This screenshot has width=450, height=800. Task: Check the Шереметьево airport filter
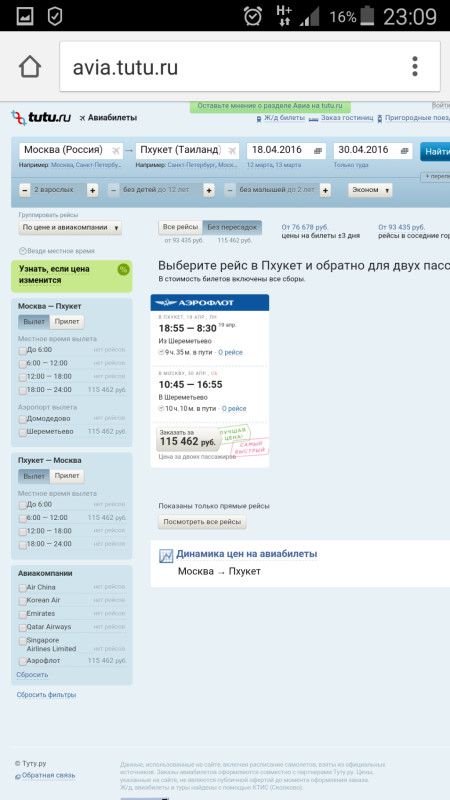pos(22,432)
